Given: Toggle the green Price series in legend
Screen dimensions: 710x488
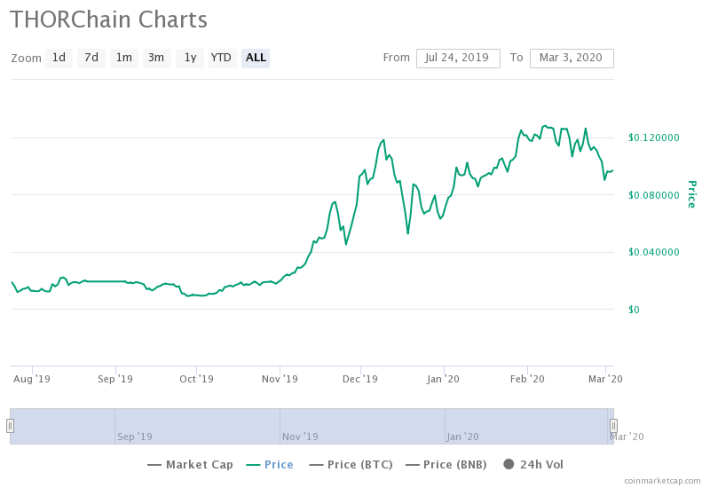Looking at the screenshot, I should pos(270,464).
